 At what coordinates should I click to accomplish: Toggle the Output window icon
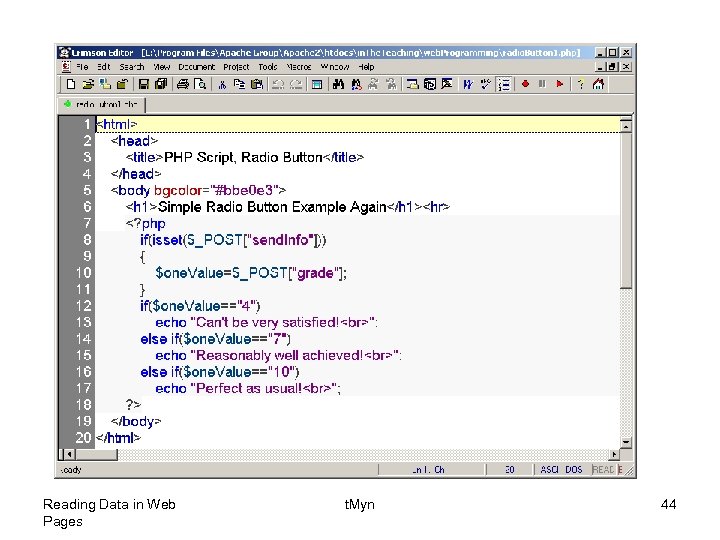coord(430,84)
